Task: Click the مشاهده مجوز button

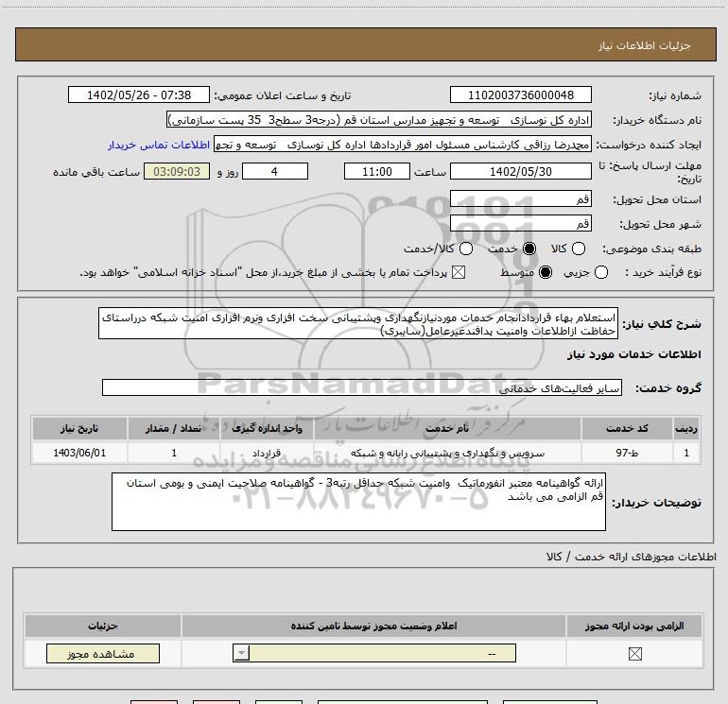Action: click(x=103, y=653)
